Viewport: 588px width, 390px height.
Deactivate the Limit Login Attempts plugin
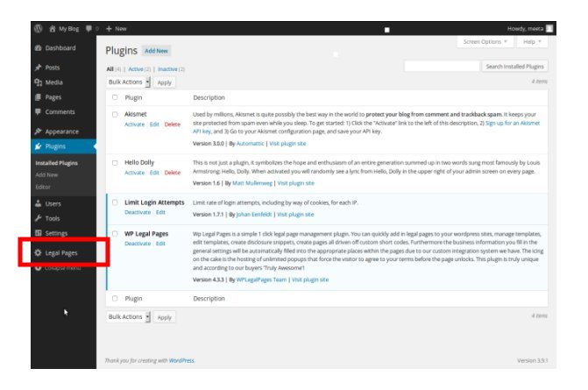tap(138, 213)
